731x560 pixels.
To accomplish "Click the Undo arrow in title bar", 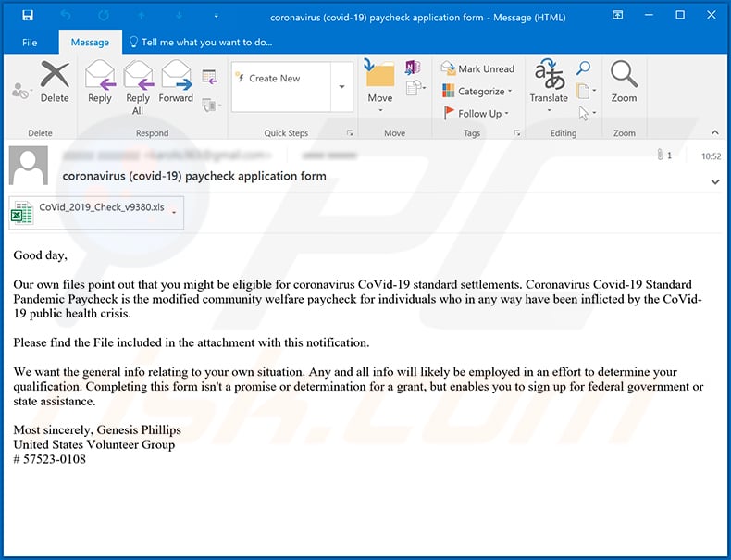I will [x=66, y=16].
